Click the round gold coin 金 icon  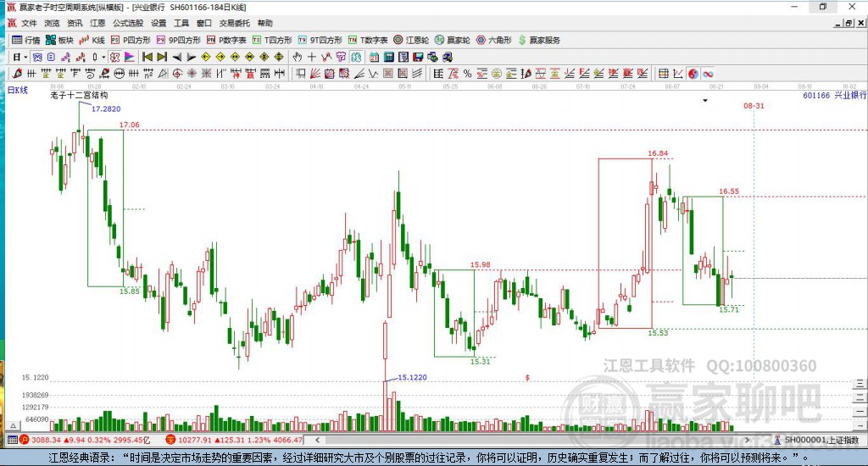click(497, 74)
